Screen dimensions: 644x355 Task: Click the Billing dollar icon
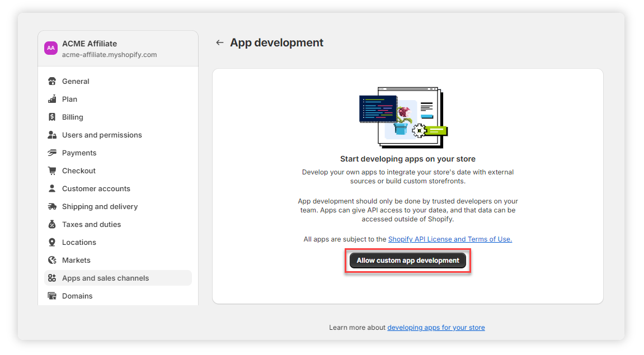[52, 117]
